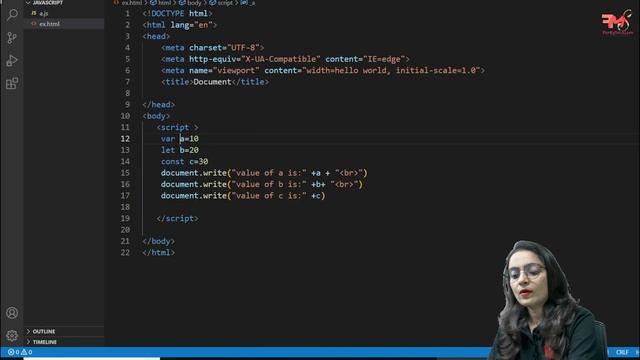Viewport: 640px width, 360px height.
Task: Click line number 20 in gutter
Action: [x=125, y=230]
